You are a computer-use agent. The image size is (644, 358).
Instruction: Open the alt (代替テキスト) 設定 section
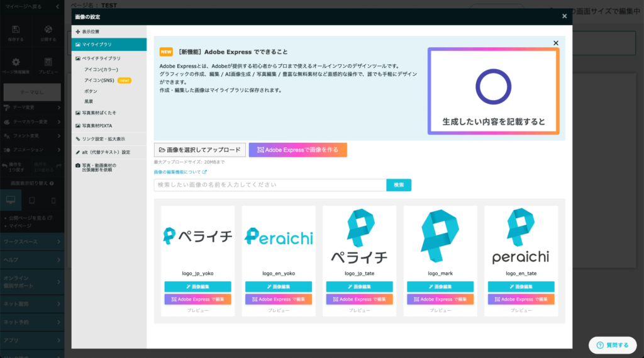tap(108, 152)
